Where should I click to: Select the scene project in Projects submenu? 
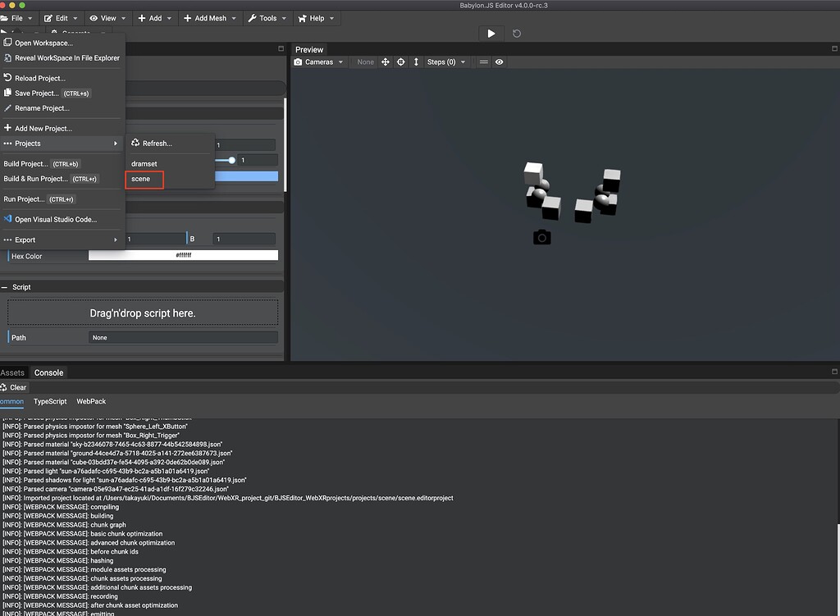(x=144, y=178)
